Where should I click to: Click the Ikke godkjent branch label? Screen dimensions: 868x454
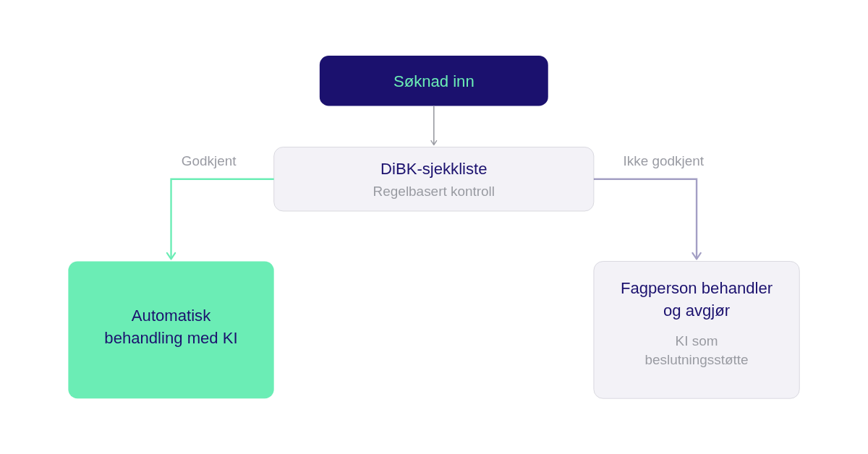pyautogui.click(x=663, y=161)
